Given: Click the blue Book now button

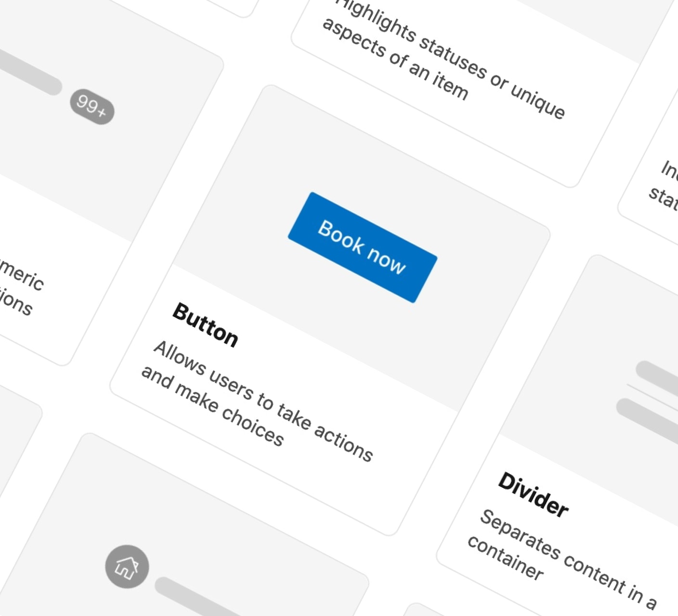Looking at the screenshot, I should 363,247.
